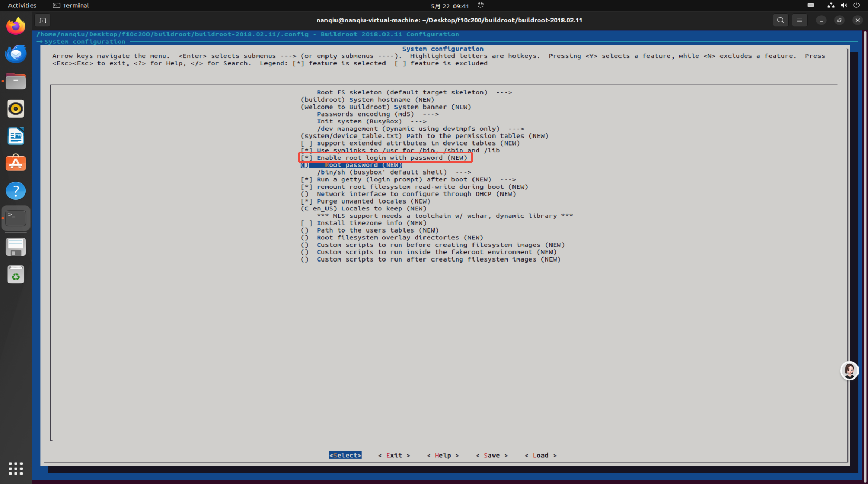Select Locales to keep entry
The image size is (868, 484).
tap(363, 209)
